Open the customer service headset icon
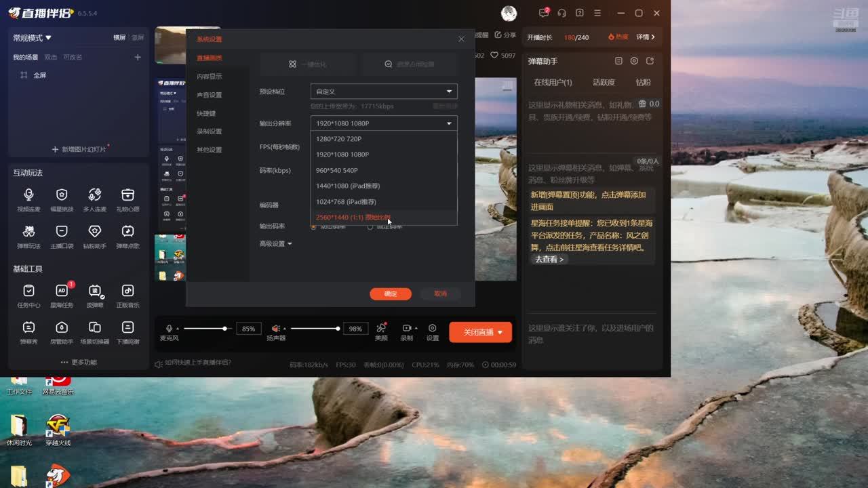868x488 pixels. pyautogui.click(x=561, y=13)
